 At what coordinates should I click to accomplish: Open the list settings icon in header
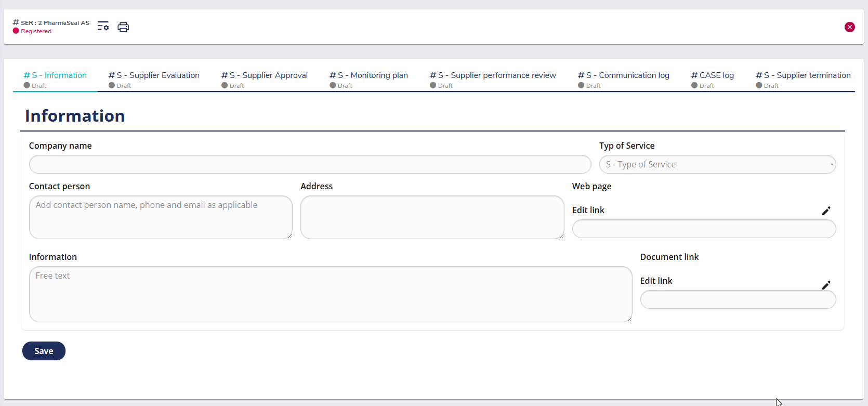(x=103, y=27)
